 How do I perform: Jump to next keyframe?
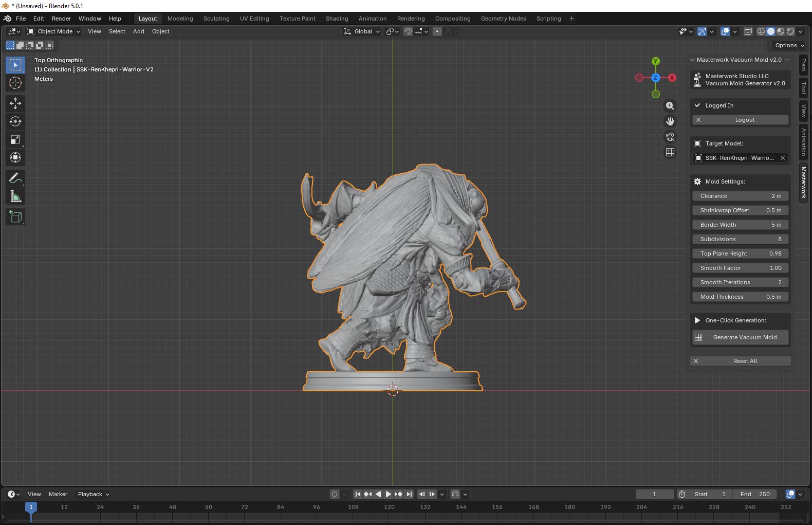click(399, 494)
